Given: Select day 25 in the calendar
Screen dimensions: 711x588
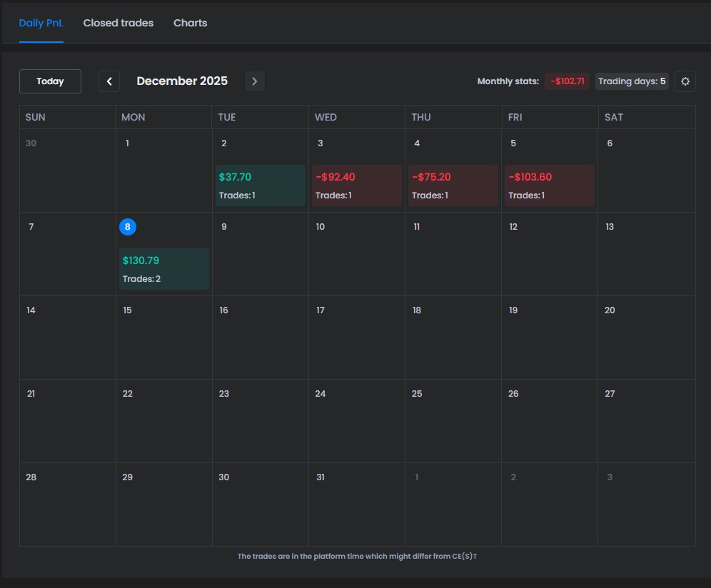Looking at the screenshot, I should [417, 393].
